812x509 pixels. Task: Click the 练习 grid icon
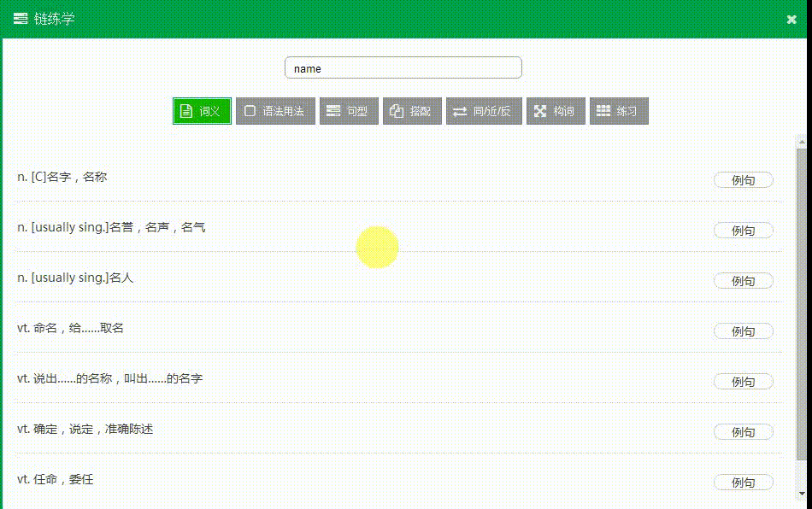603,111
